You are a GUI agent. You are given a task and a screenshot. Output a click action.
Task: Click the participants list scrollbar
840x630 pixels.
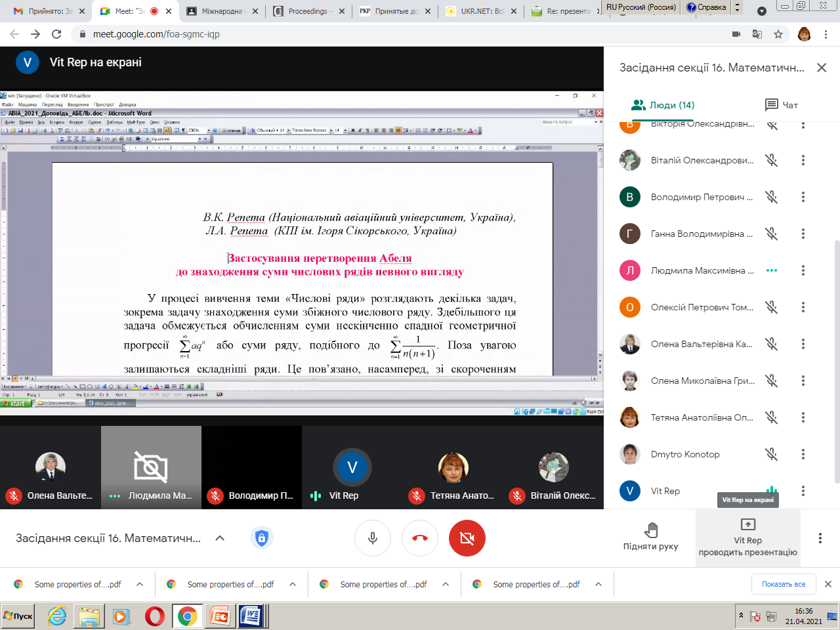tap(836, 361)
